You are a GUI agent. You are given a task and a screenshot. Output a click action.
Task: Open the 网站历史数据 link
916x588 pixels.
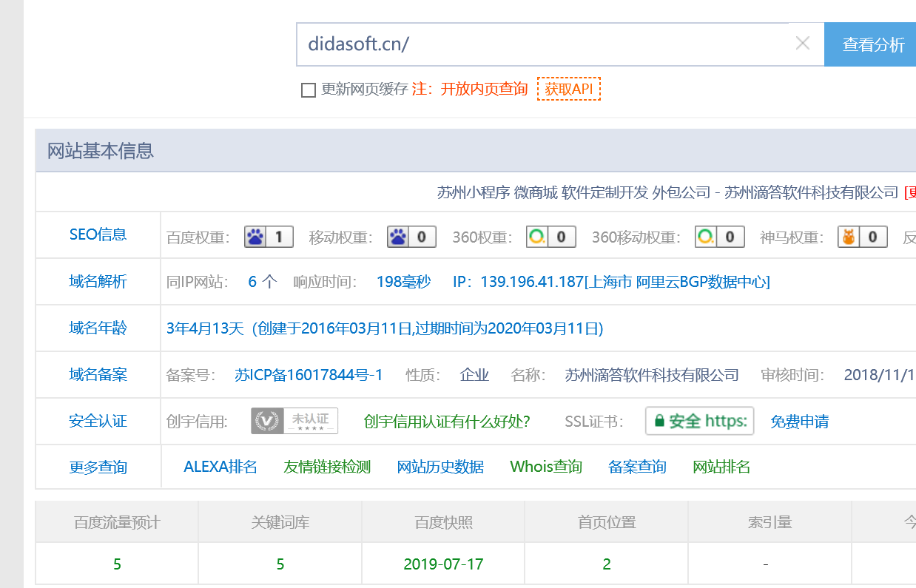click(440, 467)
